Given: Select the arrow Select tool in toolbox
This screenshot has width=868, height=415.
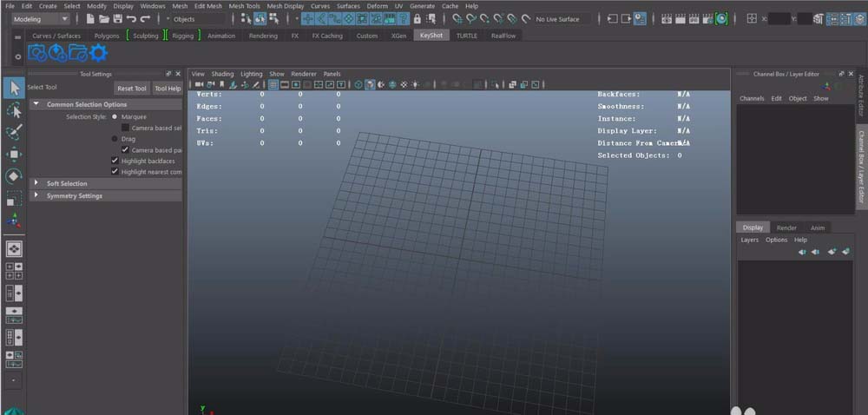Looking at the screenshot, I should [14, 88].
